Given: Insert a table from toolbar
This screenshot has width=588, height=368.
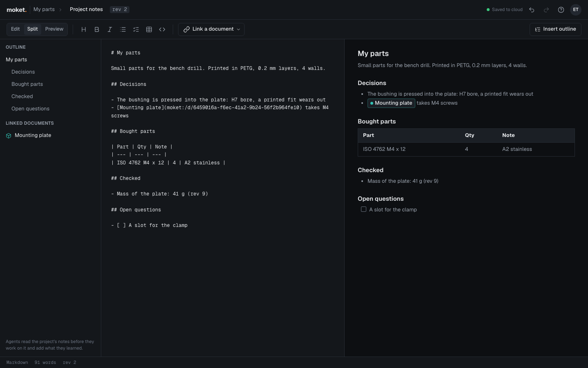Looking at the screenshot, I should 149,29.
